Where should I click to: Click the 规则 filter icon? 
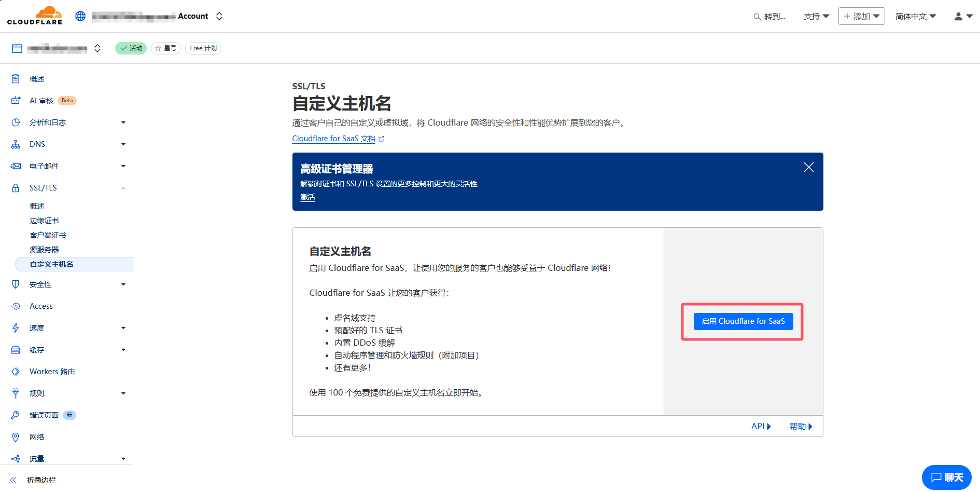[x=16, y=393]
